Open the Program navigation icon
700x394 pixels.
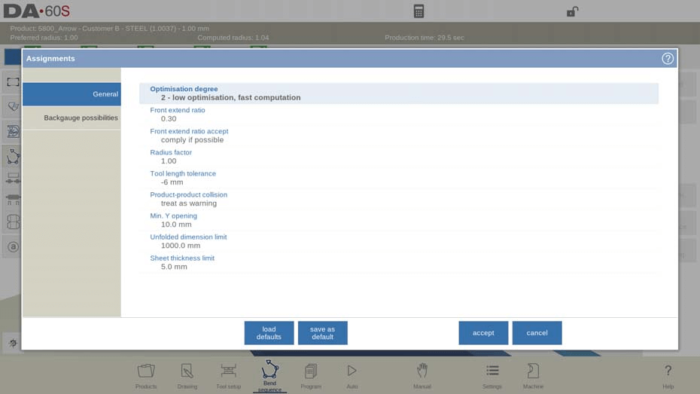(x=311, y=376)
